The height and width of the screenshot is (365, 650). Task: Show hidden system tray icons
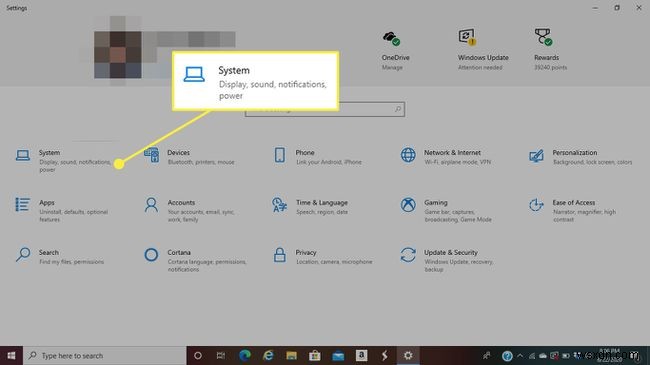(x=520, y=356)
